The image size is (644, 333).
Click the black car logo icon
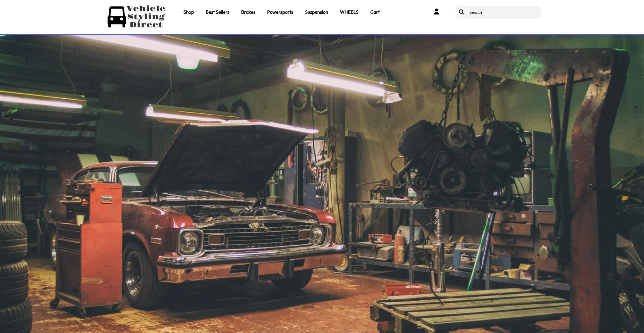(116, 17)
